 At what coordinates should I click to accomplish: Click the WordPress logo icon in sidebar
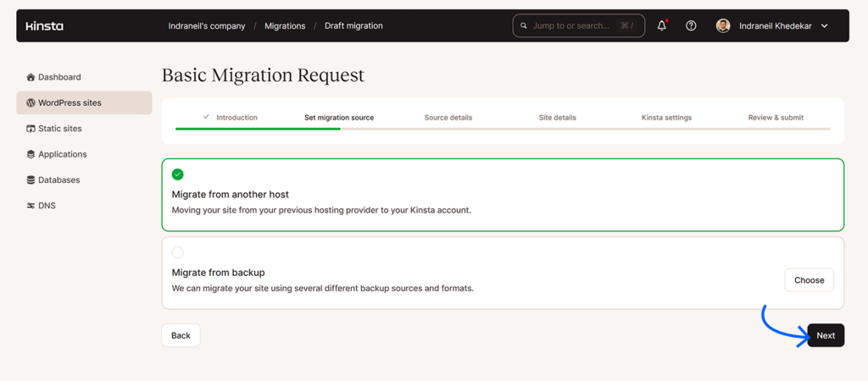tap(31, 102)
